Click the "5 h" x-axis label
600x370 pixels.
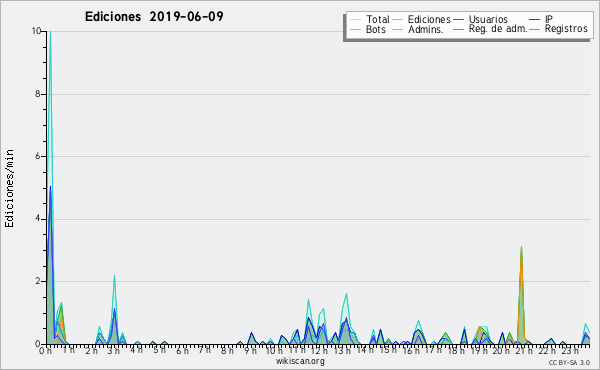(159, 350)
